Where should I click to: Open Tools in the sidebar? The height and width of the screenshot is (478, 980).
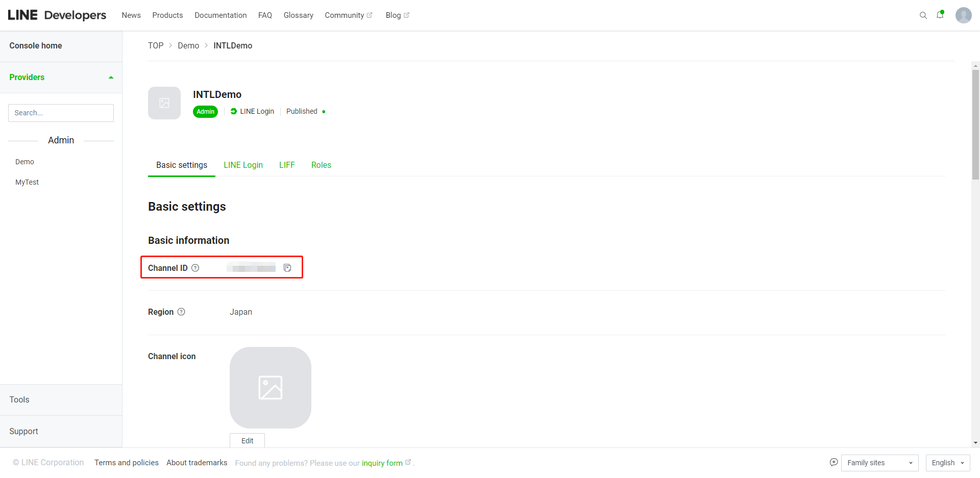pyautogui.click(x=19, y=400)
